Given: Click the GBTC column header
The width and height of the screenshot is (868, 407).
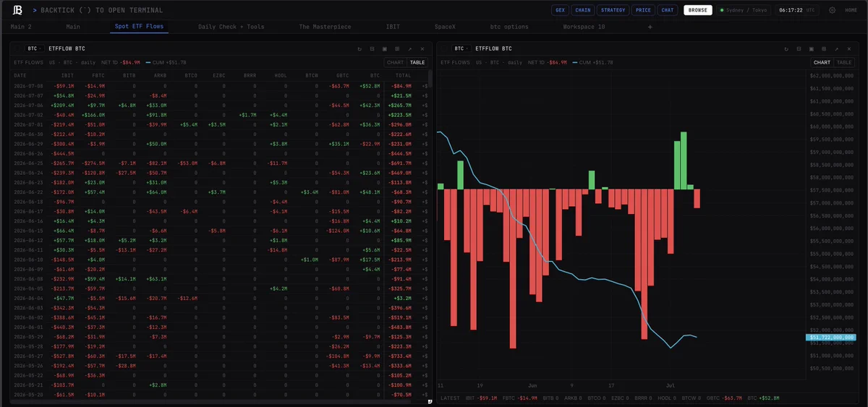Looking at the screenshot, I should [344, 75].
